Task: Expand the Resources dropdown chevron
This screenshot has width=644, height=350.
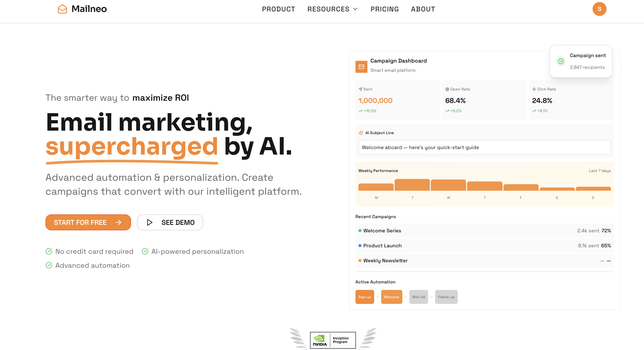Action: [355, 9]
